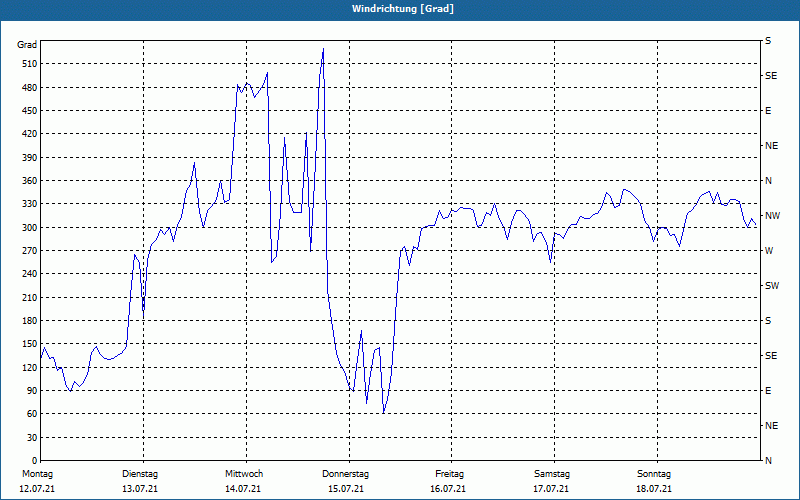Click the "Montag" day label
The image size is (800, 500).
pos(37,474)
